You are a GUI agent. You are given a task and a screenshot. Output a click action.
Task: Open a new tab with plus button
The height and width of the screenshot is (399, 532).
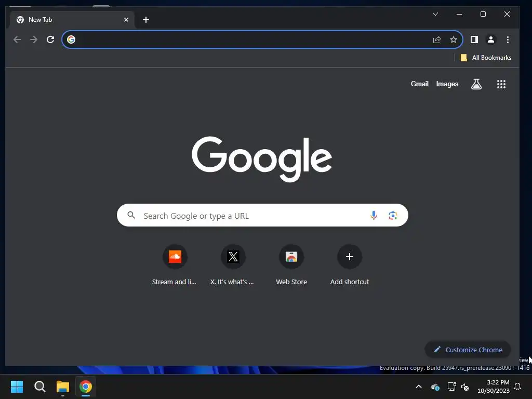coord(146,20)
